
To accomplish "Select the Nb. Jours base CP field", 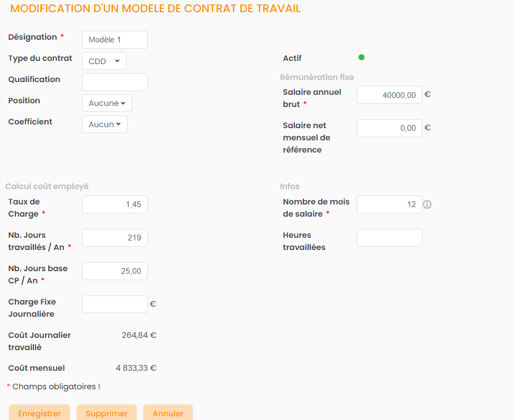I will 115,271.
